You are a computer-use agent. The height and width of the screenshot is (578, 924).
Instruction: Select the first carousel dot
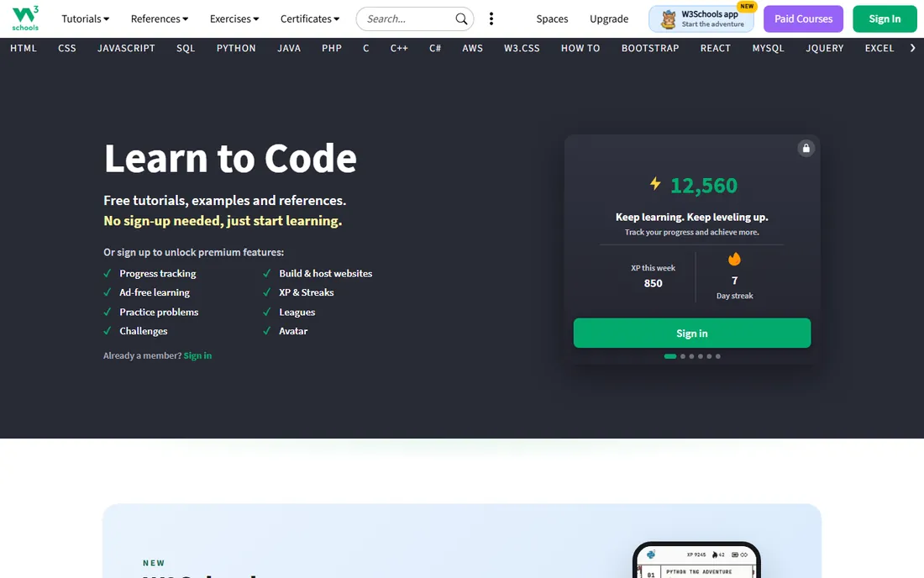tap(670, 356)
